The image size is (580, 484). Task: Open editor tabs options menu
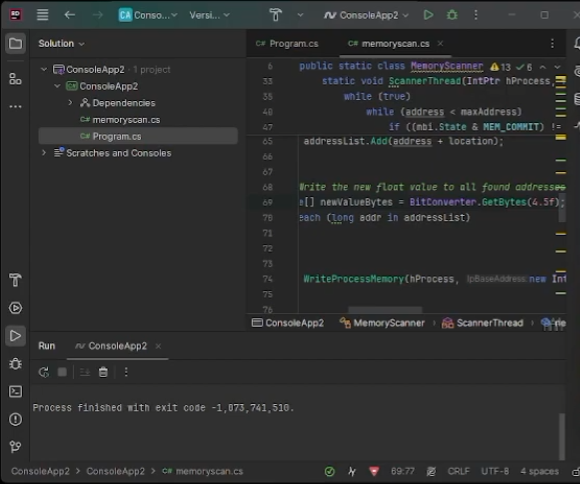pyautogui.click(x=552, y=44)
